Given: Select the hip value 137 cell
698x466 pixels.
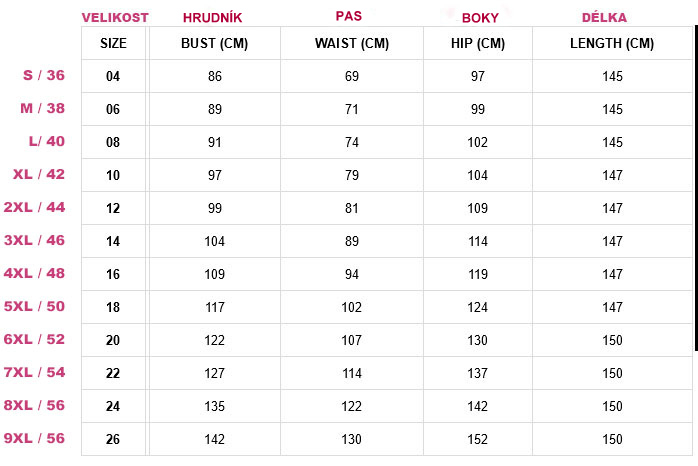Looking at the screenshot, I should pyautogui.click(x=478, y=373).
